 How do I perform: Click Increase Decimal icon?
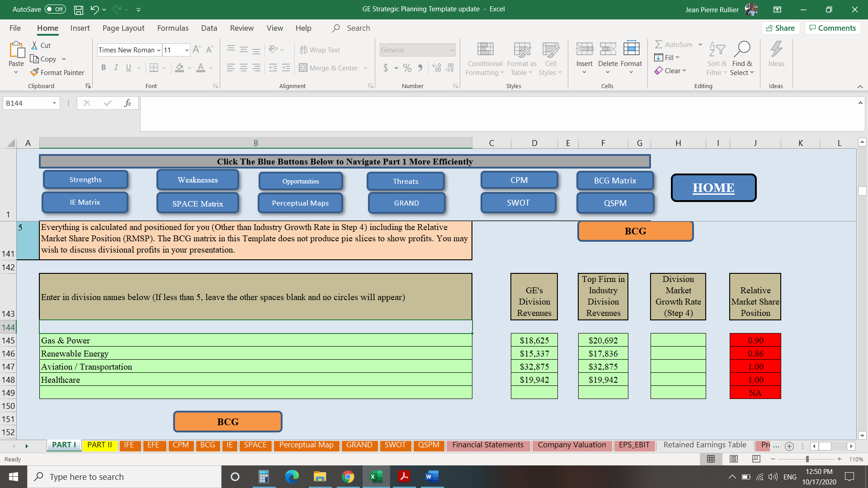(x=436, y=68)
